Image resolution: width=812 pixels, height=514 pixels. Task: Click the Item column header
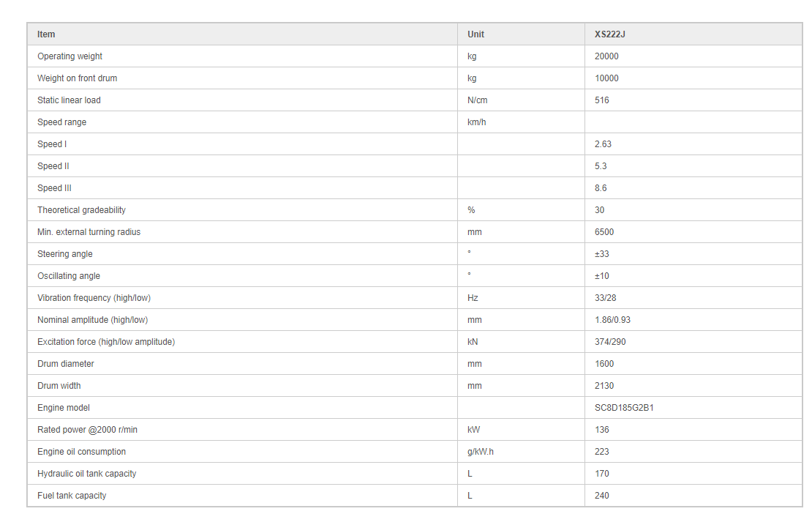tap(46, 34)
